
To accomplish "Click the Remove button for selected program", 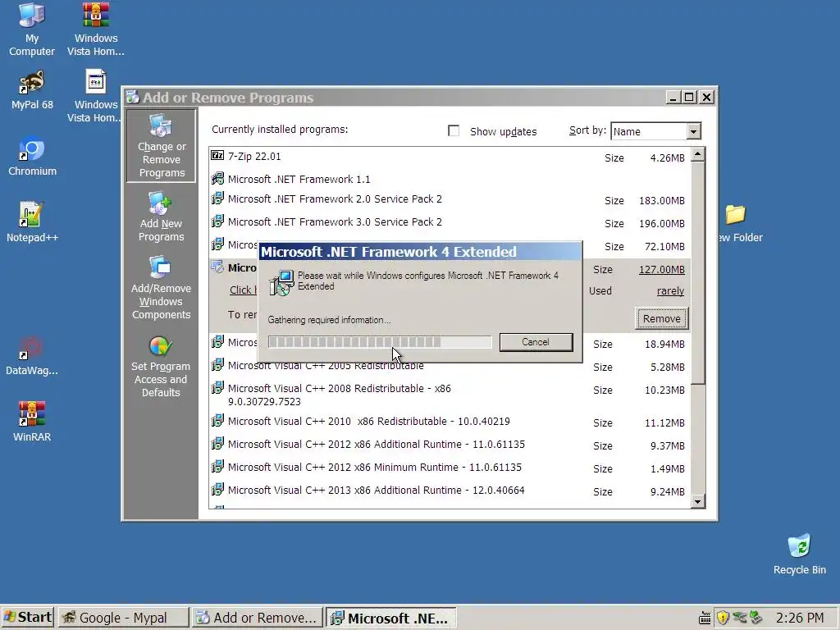I will (662, 318).
